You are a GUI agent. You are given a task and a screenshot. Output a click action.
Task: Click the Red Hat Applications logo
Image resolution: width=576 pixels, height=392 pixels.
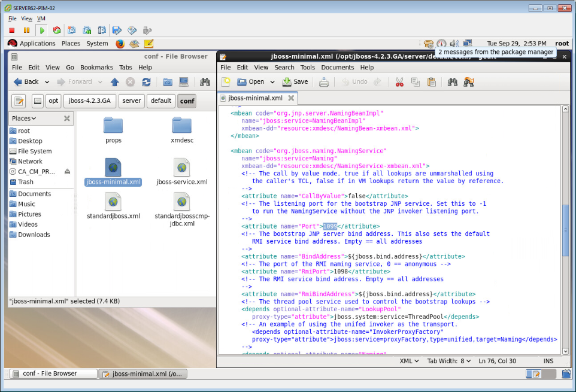tap(12, 43)
